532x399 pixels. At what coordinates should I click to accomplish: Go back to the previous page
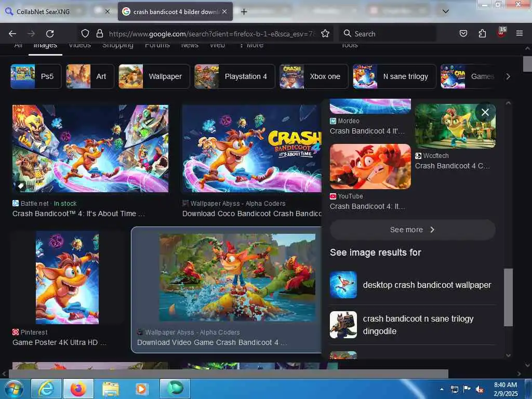(x=12, y=34)
